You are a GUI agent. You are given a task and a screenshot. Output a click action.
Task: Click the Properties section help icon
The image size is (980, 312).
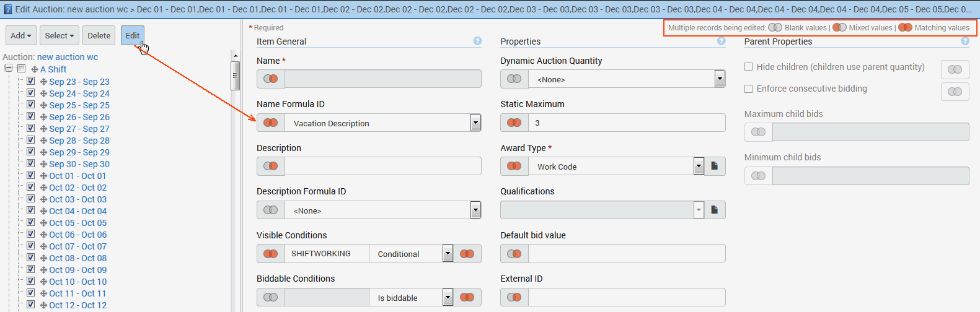pos(721,41)
